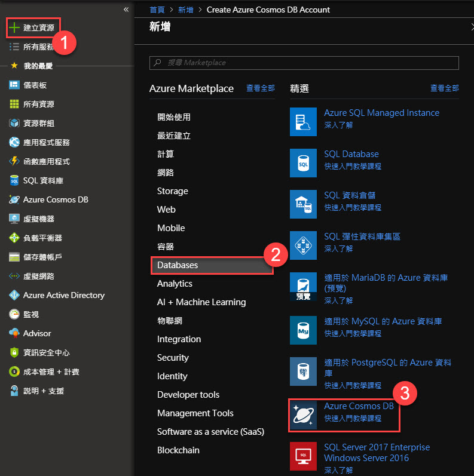
Task: Click the Azure Cosmos DB sidebar icon
Action: (14, 199)
